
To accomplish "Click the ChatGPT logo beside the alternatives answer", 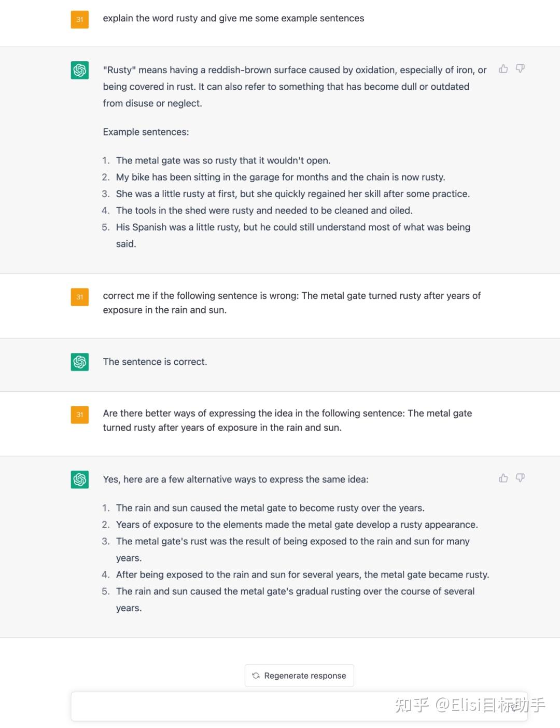I will click(80, 479).
